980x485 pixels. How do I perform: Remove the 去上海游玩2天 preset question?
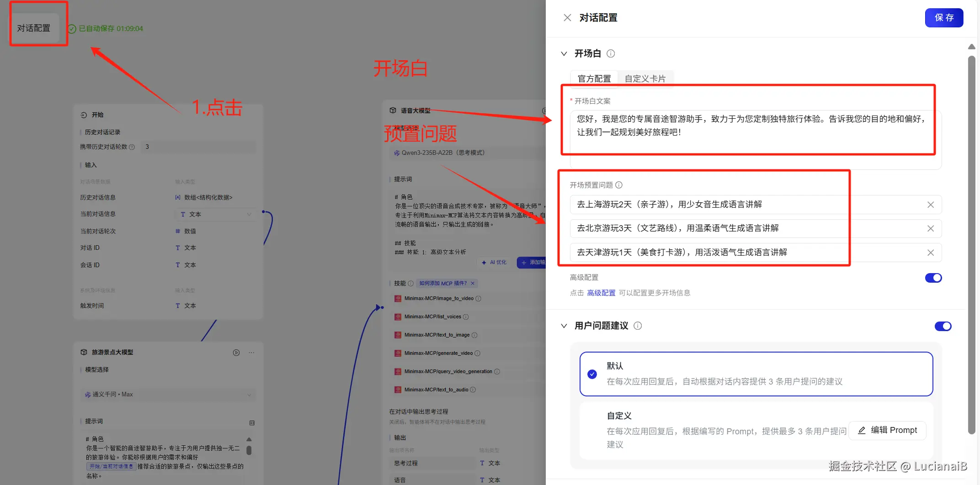pyautogui.click(x=930, y=205)
